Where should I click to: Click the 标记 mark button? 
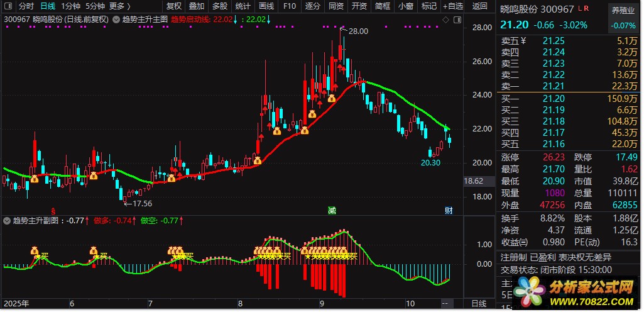pyautogui.click(x=428, y=6)
